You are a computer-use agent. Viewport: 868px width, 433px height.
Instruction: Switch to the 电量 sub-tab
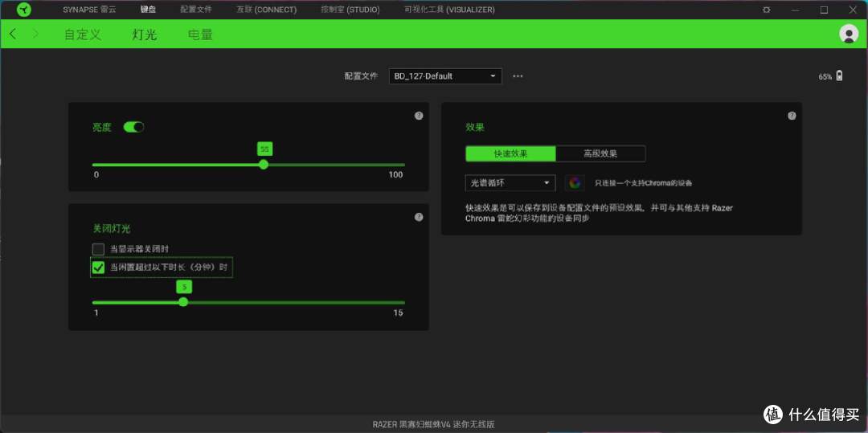coord(200,35)
